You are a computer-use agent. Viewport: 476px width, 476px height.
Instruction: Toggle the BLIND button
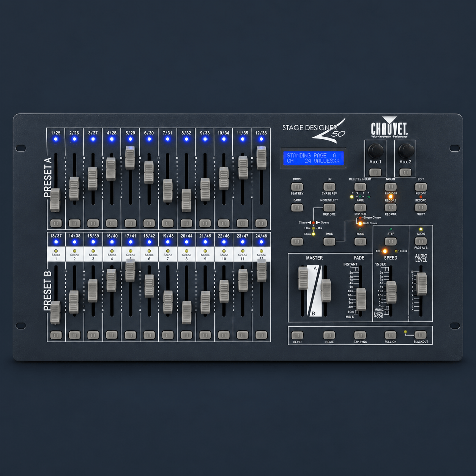point(297,336)
